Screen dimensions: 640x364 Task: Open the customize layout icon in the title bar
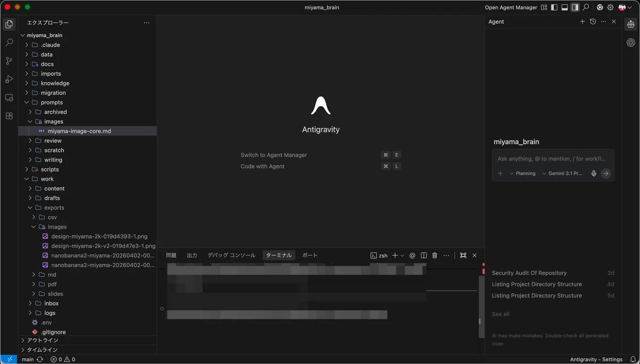tap(544, 7)
